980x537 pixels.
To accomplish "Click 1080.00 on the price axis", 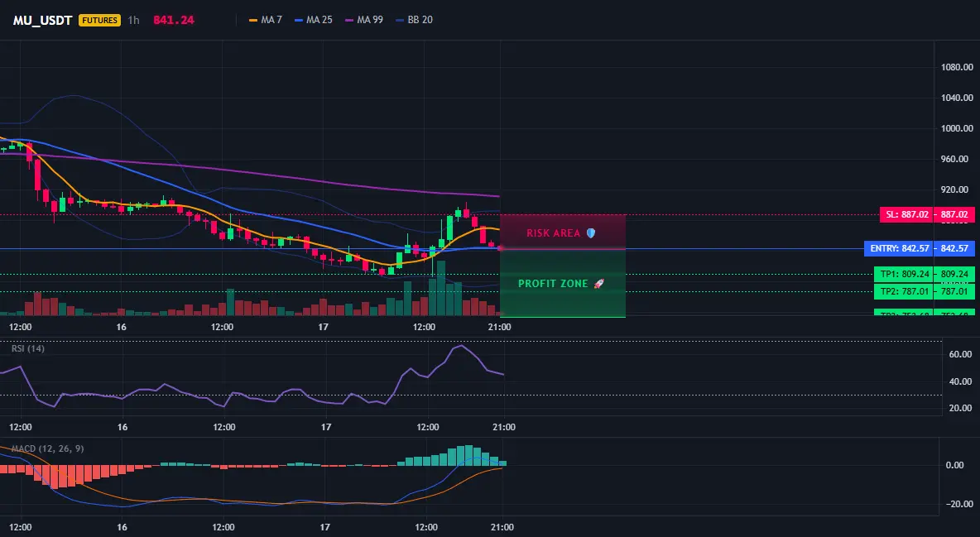I will 957,67.
